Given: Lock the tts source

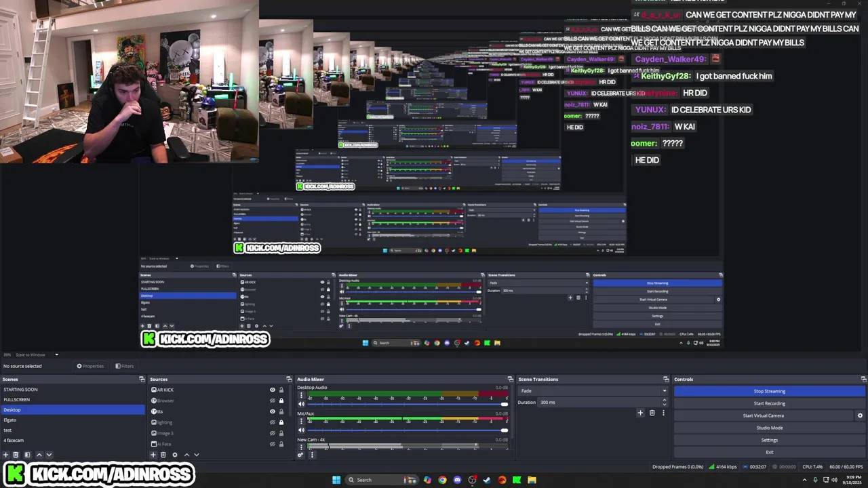Looking at the screenshot, I should 281,411.
